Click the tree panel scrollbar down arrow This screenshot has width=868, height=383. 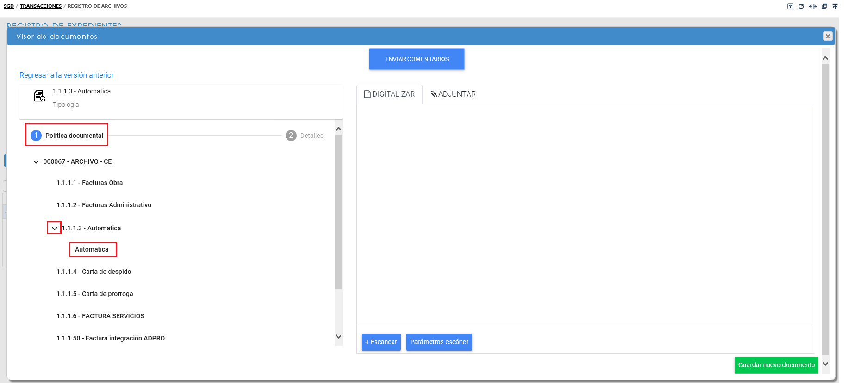(x=338, y=336)
